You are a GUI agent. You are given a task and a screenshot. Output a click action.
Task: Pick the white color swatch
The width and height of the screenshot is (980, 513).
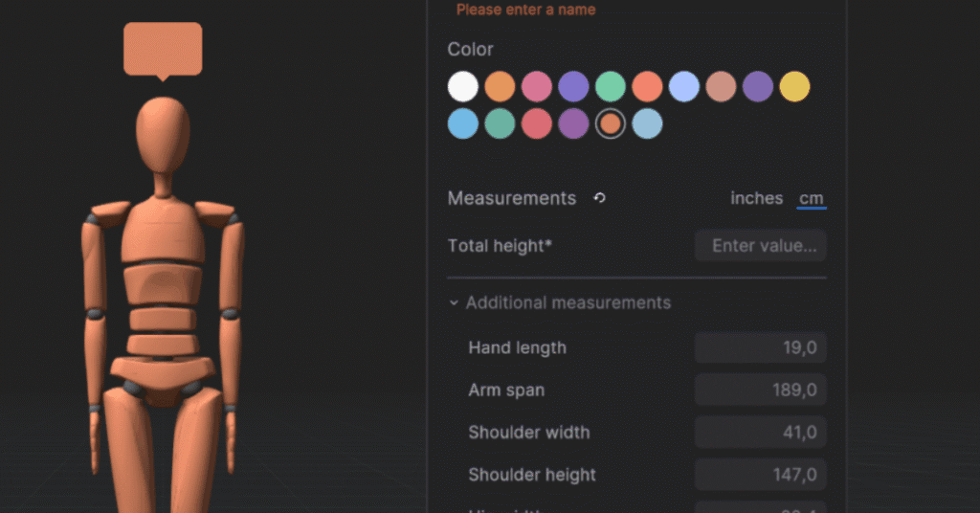[463, 86]
